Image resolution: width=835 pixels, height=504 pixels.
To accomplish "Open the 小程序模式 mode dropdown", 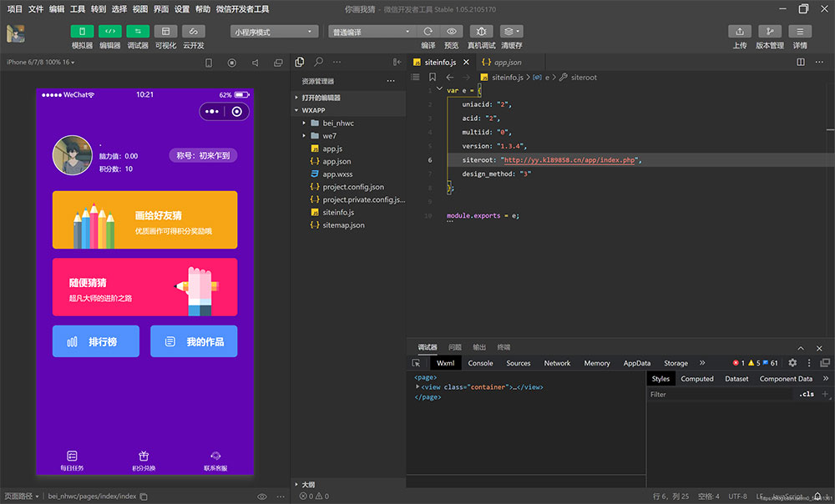I will pos(275,32).
